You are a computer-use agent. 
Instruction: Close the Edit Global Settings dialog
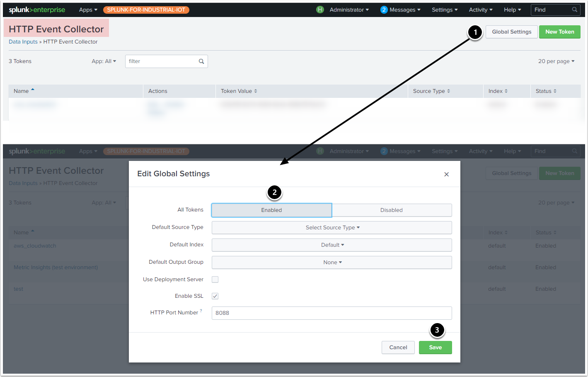[x=446, y=174]
